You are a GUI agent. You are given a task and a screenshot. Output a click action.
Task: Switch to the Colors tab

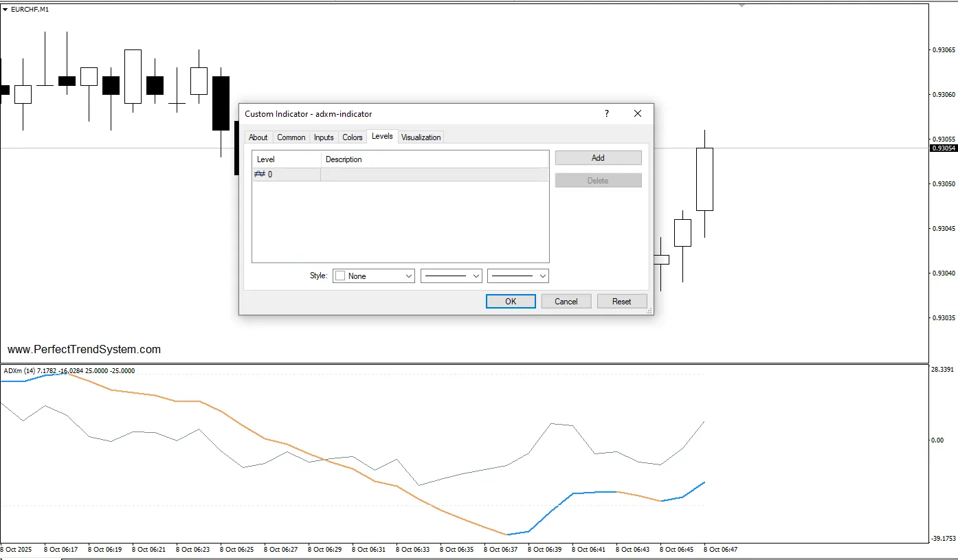[352, 137]
